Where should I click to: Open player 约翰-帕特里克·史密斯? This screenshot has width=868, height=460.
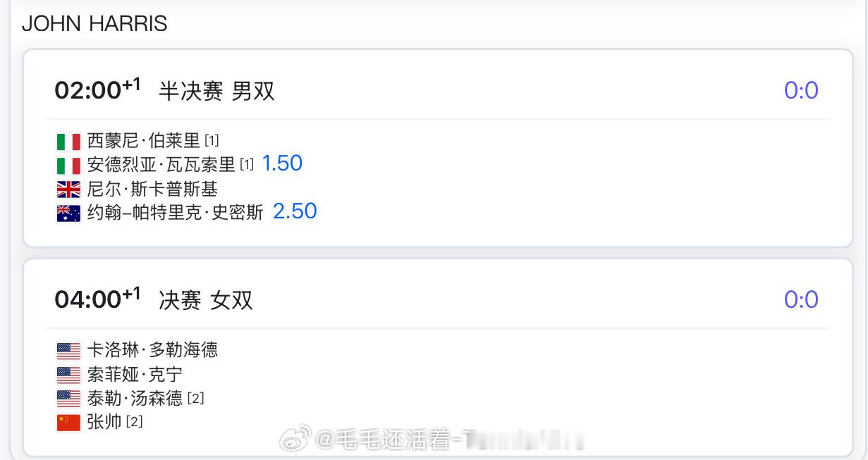click(175, 213)
